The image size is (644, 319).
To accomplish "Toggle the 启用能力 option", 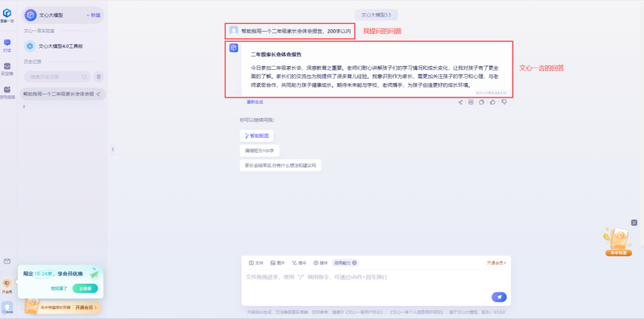I will click(x=345, y=263).
